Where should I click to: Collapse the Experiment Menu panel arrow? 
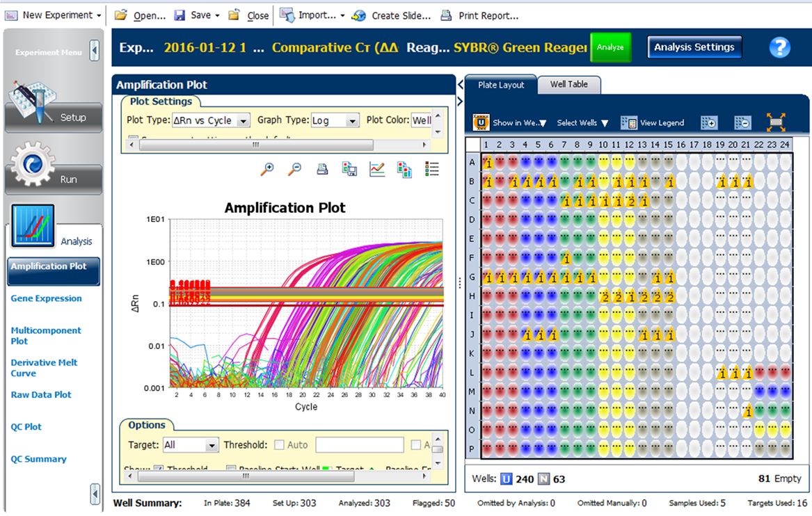pos(94,51)
